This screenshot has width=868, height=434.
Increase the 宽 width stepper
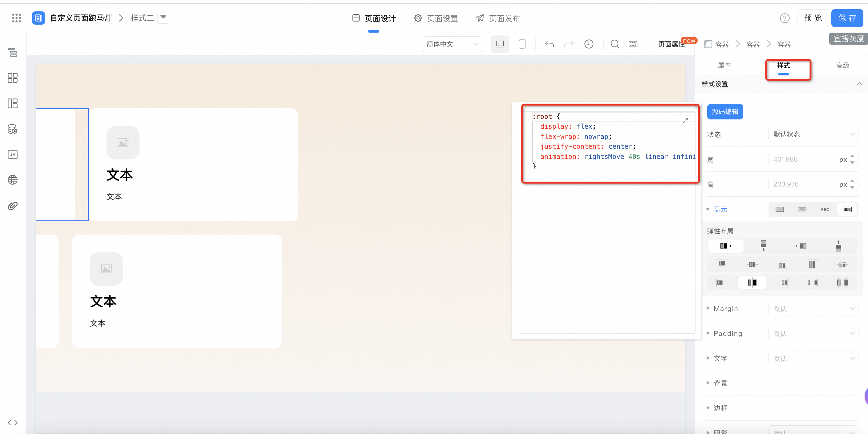click(x=852, y=156)
